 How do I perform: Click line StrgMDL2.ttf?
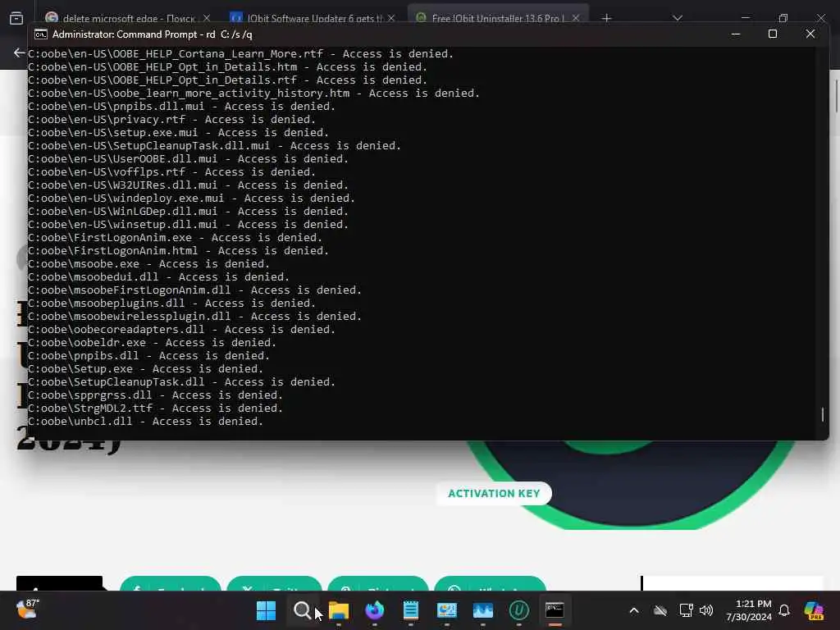tap(155, 409)
